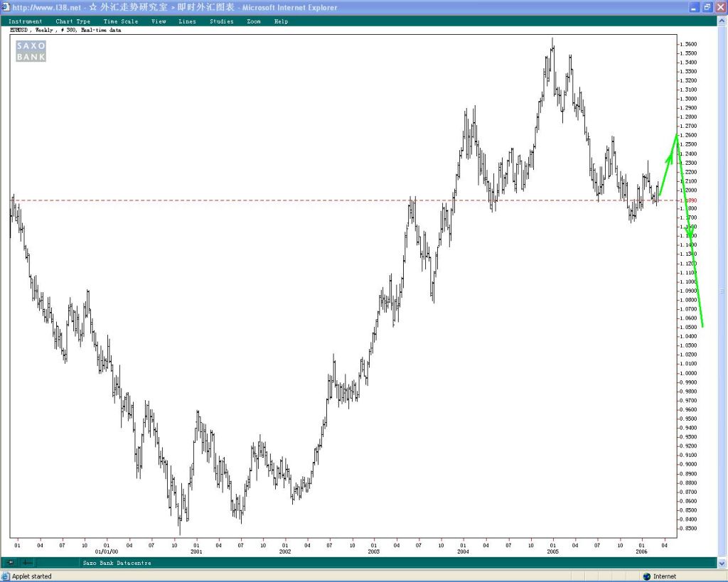728x582 pixels.
Task: Click the 2001 year label
Action: pyautogui.click(x=196, y=552)
